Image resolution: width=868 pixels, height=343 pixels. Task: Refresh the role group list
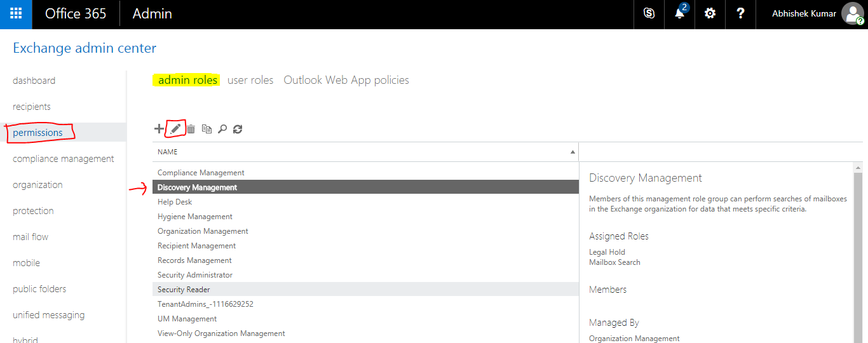238,129
